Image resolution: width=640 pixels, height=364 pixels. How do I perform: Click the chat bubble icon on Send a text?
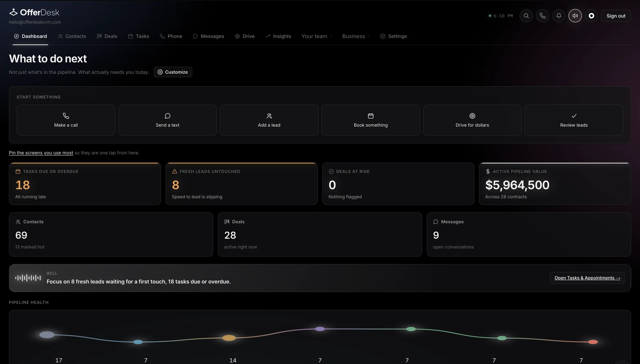tap(167, 116)
